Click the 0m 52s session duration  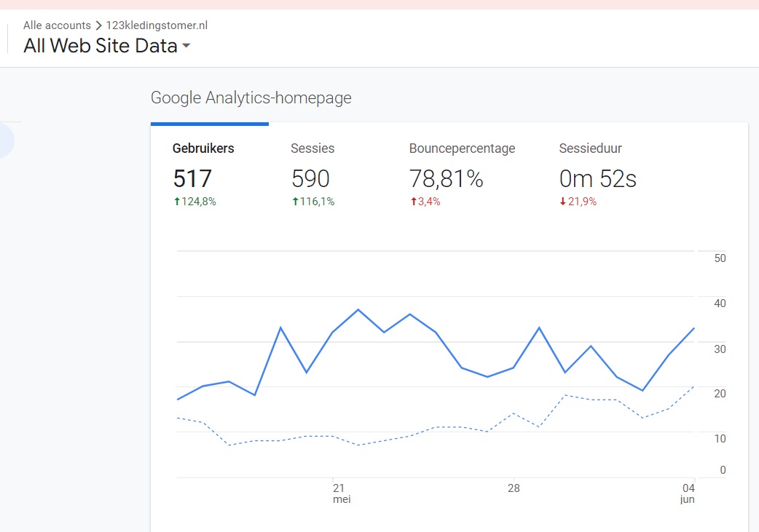click(x=598, y=178)
